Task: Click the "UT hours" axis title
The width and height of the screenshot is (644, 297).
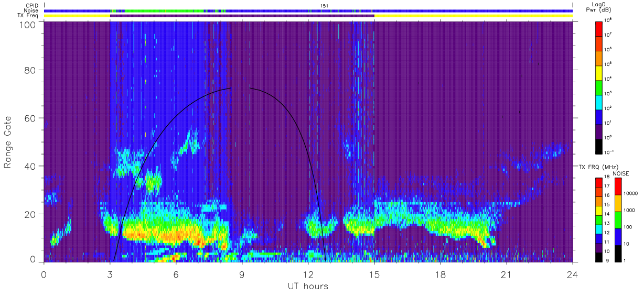Action: [x=307, y=286]
